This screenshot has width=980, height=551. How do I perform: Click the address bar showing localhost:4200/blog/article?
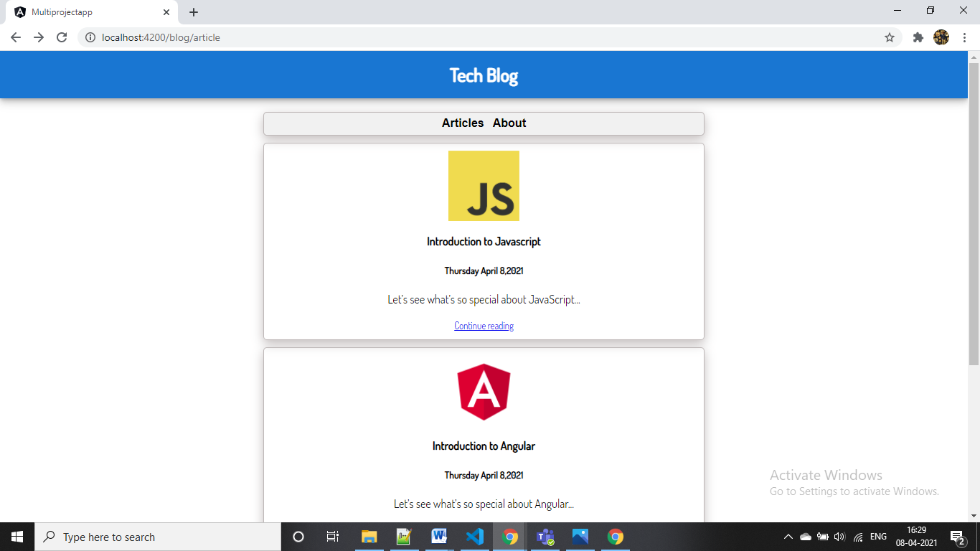tap(490, 37)
